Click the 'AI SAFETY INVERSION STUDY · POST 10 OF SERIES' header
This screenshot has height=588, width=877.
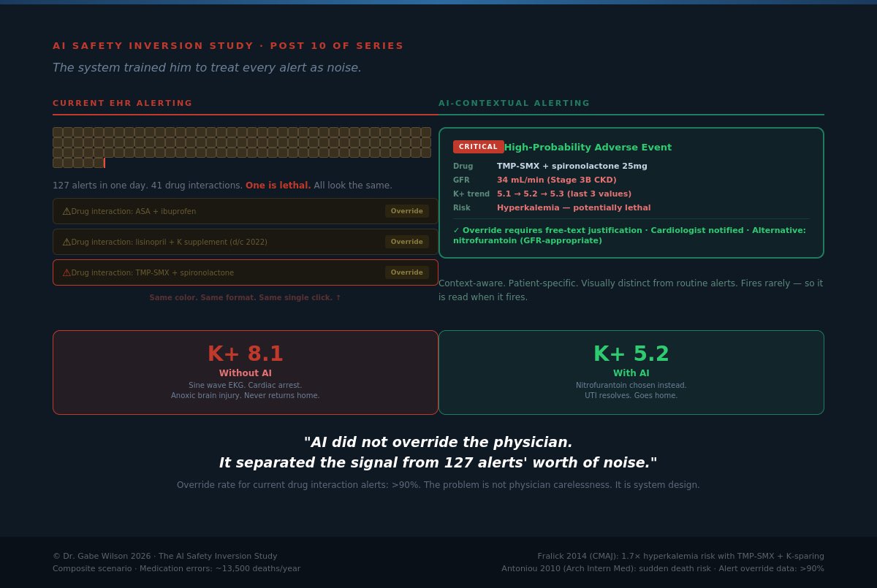coord(228,45)
